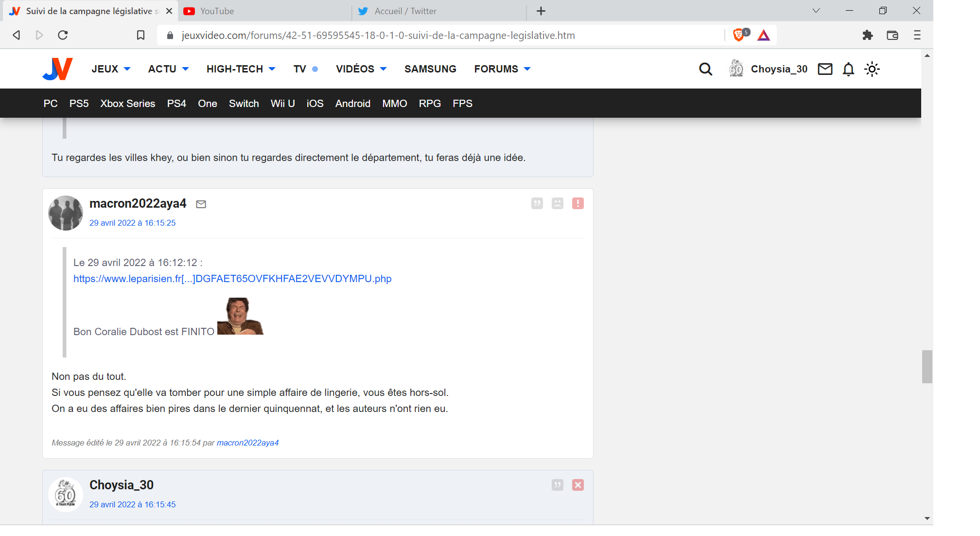Expand the VIDÉOS menu
Image resolution: width=980 pixels, height=536 pixels.
click(x=361, y=69)
